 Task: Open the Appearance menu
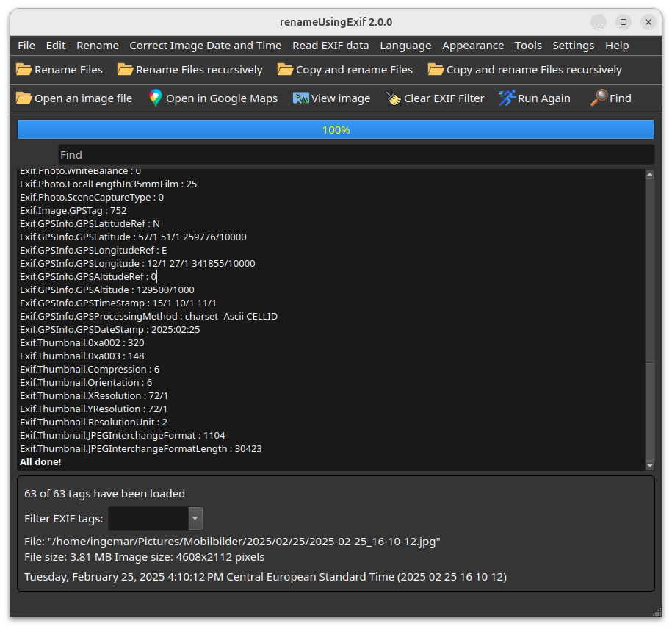pyautogui.click(x=473, y=46)
